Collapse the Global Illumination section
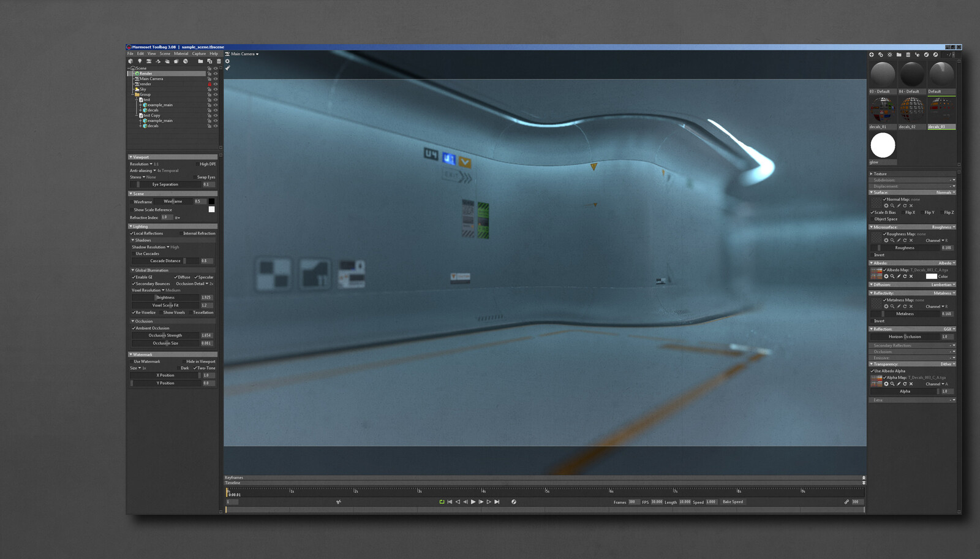The height and width of the screenshot is (559, 980). pyautogui.click(x=133, y=270)
